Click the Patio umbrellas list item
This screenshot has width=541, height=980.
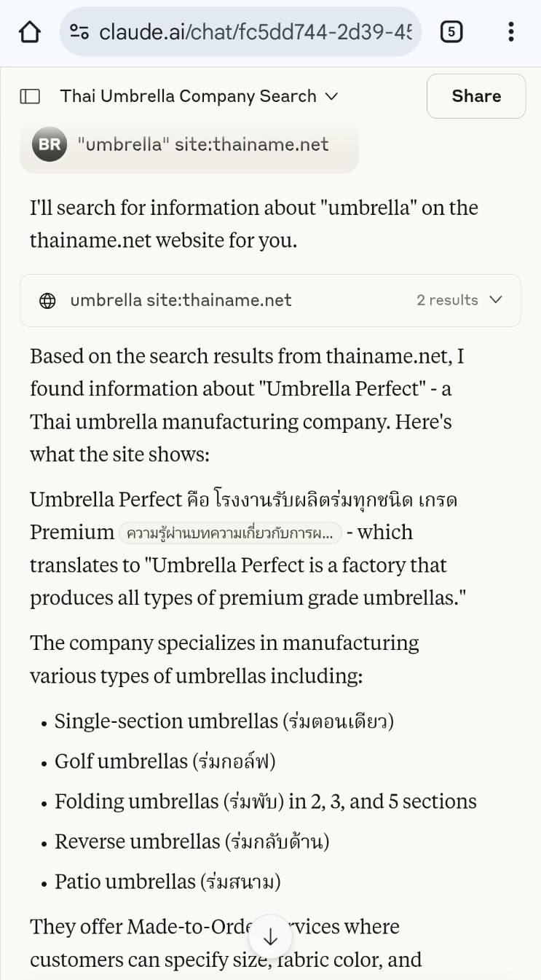tap(167, 882)
